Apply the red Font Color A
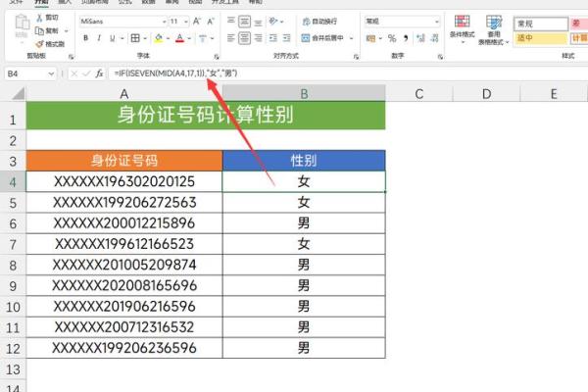 click(180, 38)
